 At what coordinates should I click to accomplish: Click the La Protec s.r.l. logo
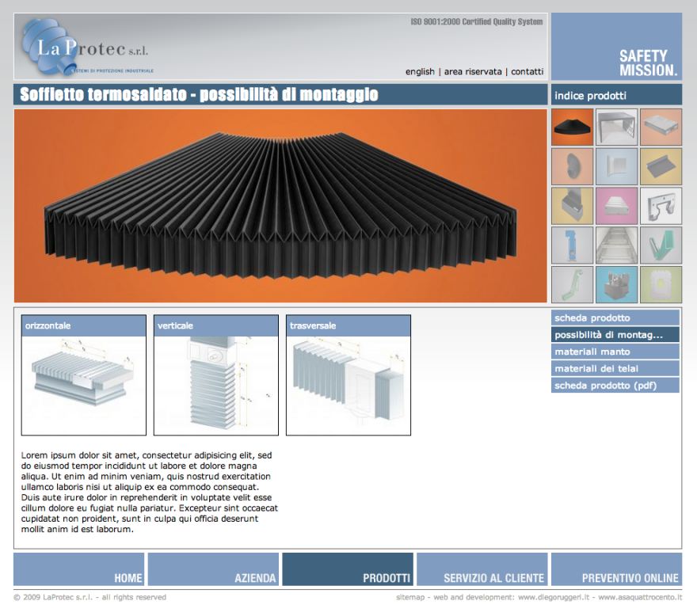point(86,48)
